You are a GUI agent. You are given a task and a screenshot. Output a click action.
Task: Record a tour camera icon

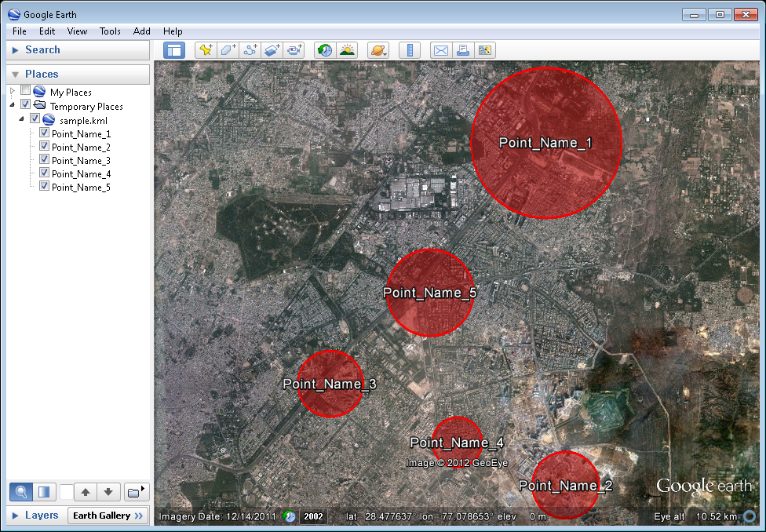294,50
